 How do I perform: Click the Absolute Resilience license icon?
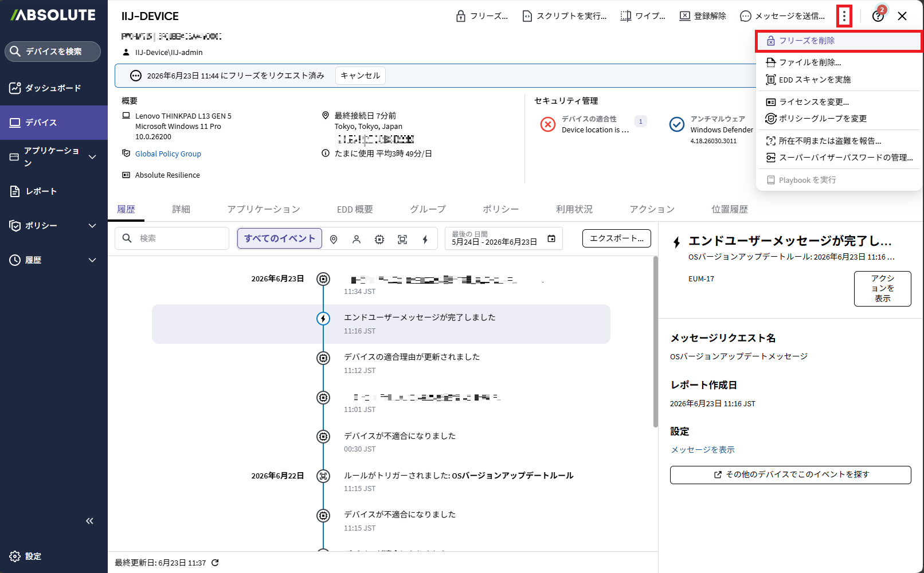point(126,175)
